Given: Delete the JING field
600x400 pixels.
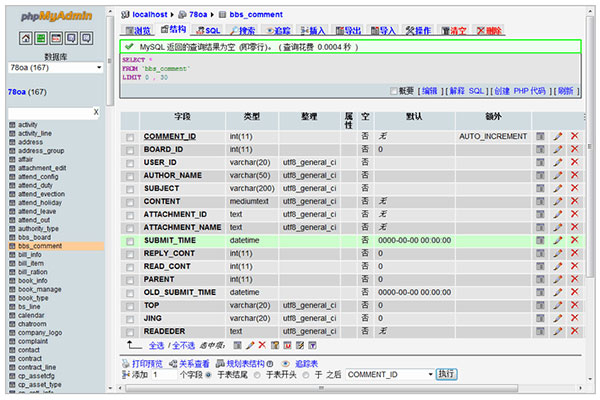Looking at the screenshot, I should (x=574, y=318).
